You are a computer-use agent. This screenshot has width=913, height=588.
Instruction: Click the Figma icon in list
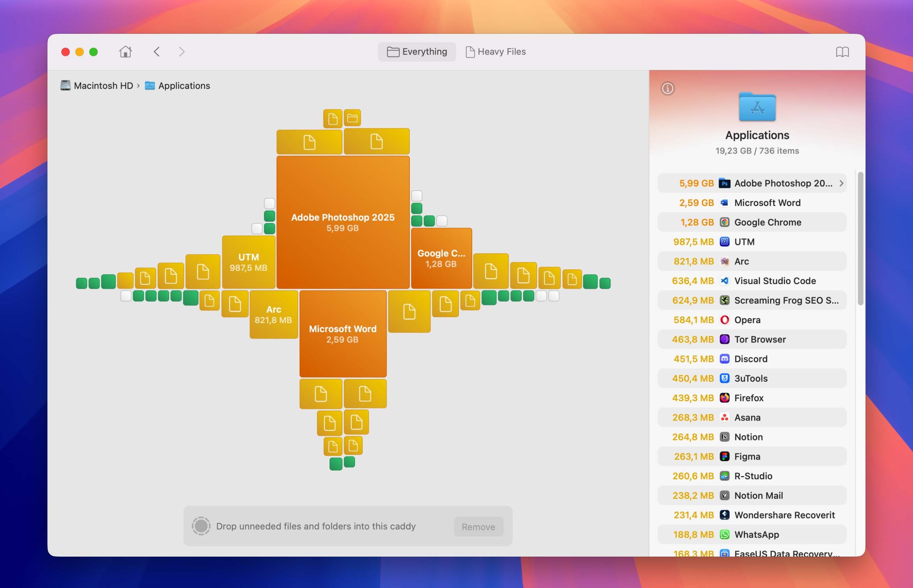(724, 456)
